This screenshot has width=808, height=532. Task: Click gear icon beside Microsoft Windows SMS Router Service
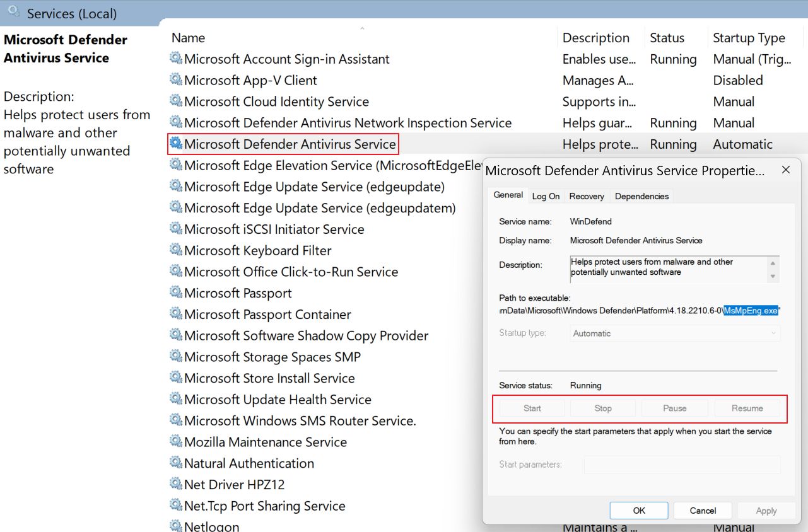[176, 420]
